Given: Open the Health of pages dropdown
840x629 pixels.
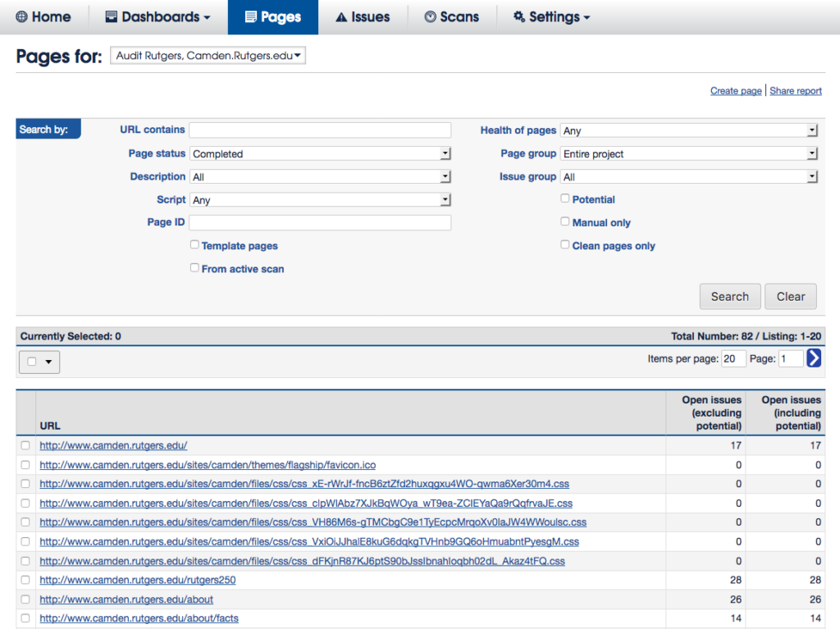Looking at the screenshot, I should click(689, 130).
